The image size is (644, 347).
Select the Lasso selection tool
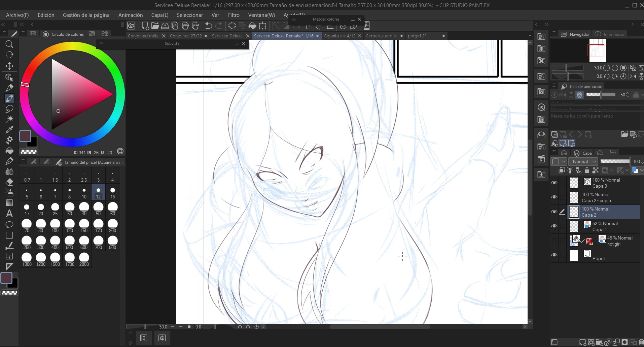[9, 109]
